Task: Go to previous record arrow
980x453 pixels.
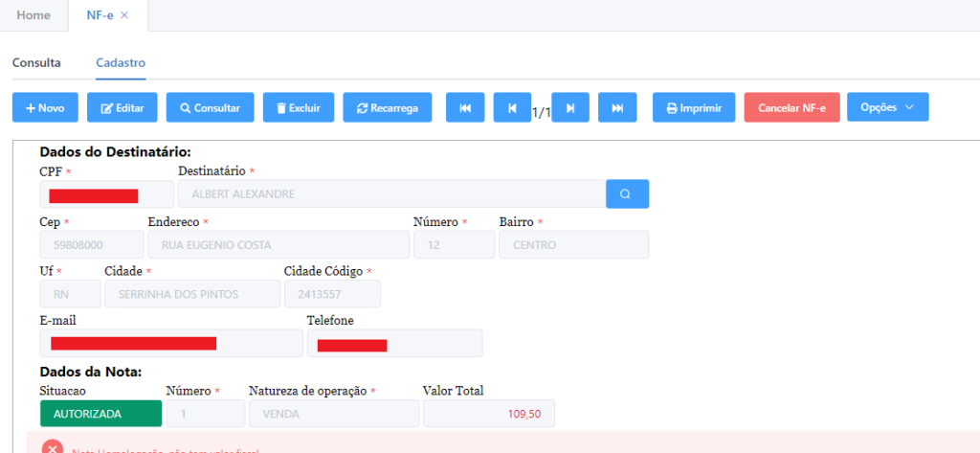Action: [x=512, y=107]
